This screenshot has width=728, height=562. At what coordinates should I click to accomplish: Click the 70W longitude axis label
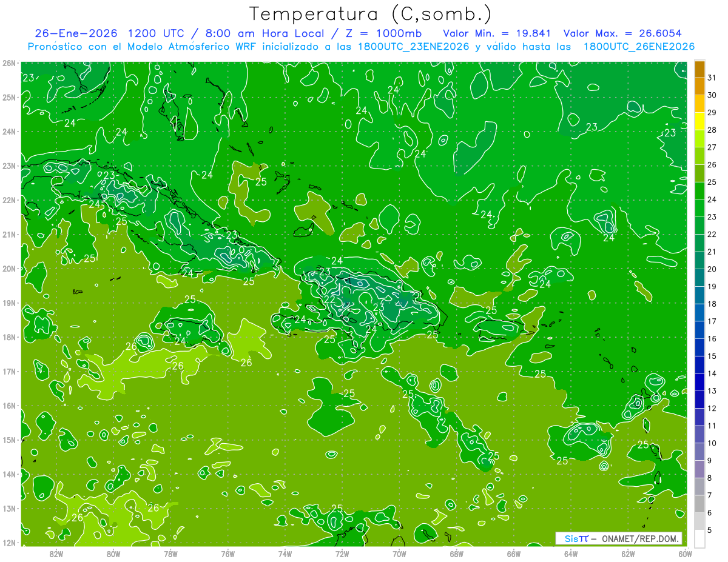coord(399,554)
